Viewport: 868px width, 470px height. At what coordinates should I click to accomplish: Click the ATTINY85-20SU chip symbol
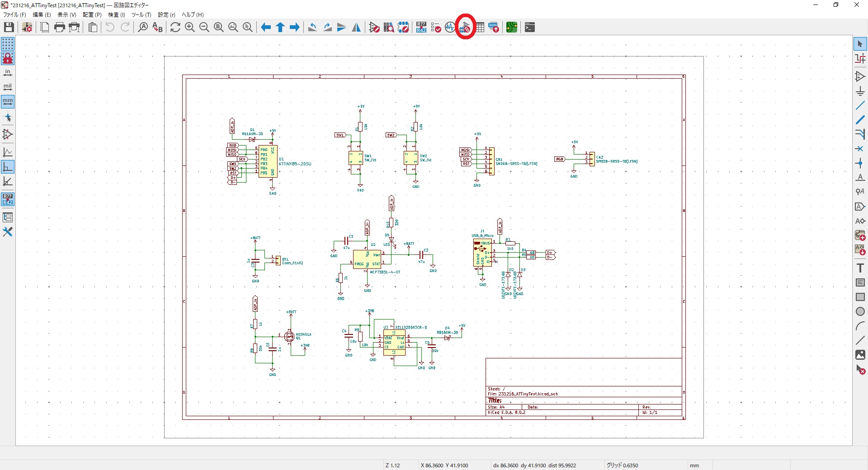tap(268, 161)
